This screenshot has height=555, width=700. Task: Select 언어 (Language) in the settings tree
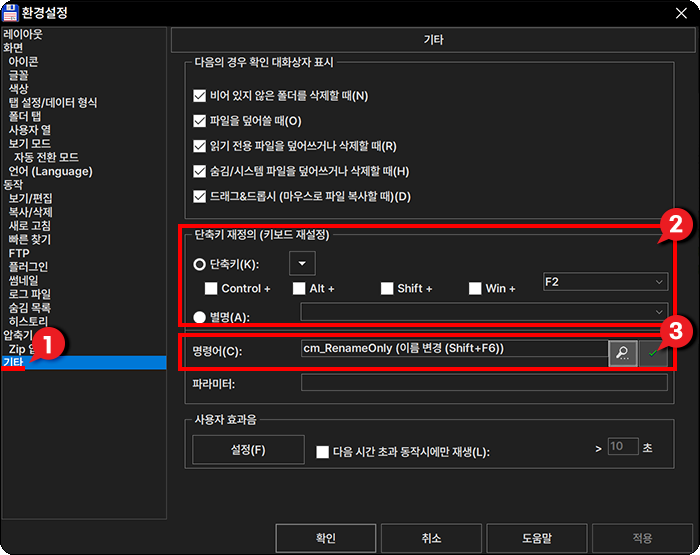(50, 171)
